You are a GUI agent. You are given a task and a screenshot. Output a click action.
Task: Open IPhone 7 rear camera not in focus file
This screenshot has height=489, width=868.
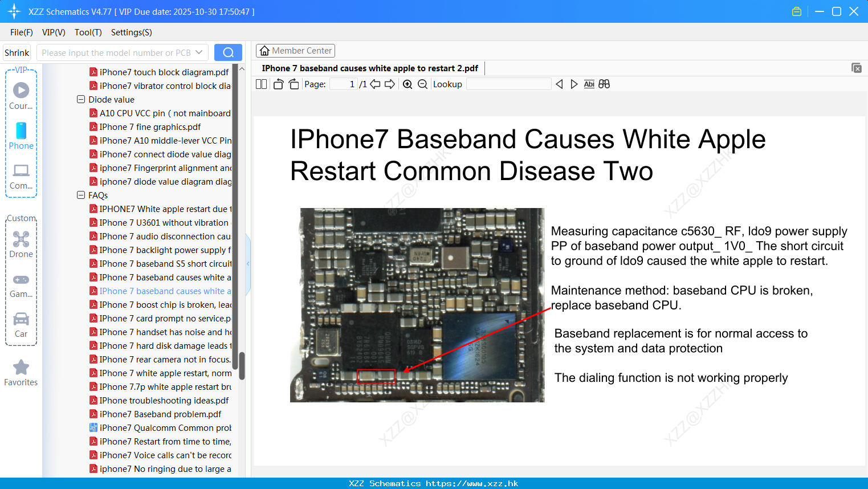coord(161,359)
